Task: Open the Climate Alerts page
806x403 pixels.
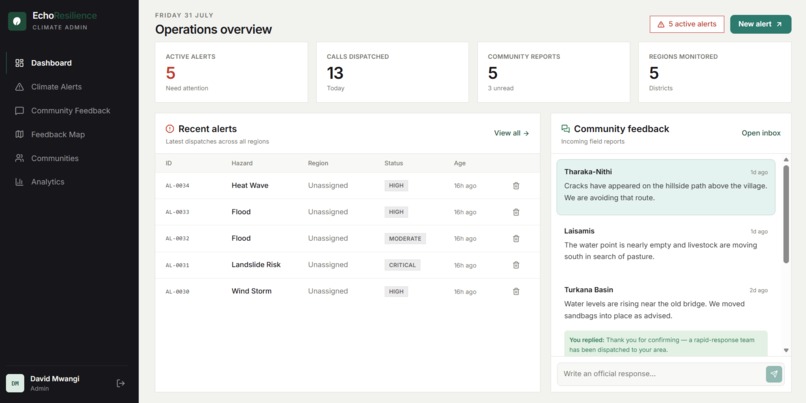Action: pos(69,87)
